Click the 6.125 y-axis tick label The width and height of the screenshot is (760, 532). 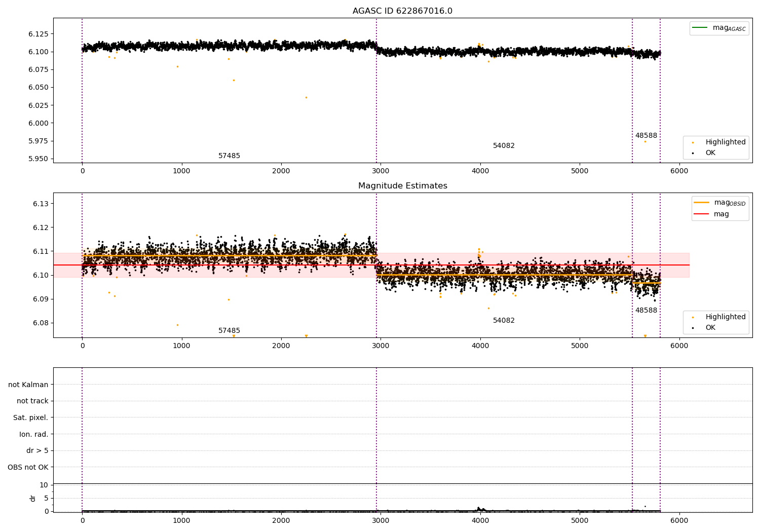click(39, 34)
